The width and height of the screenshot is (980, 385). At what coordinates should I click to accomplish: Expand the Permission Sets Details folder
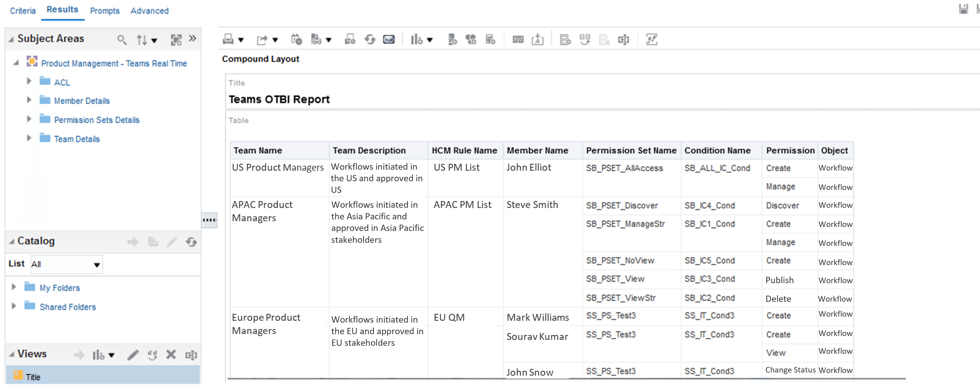click(x=29, y=119)
